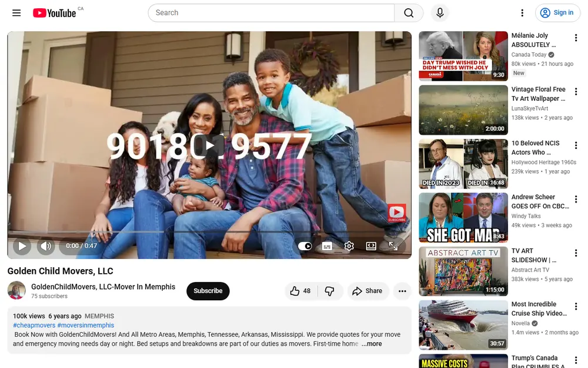The height and width of the screenshot is (368, 588).
Task: Open Trump's Canada Plan thumbnail
Action: click(463, 361)
